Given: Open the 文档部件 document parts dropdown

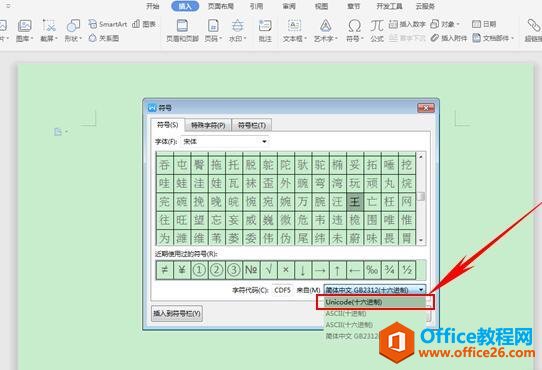Looking at the screenshot, I should coord(493,38).
